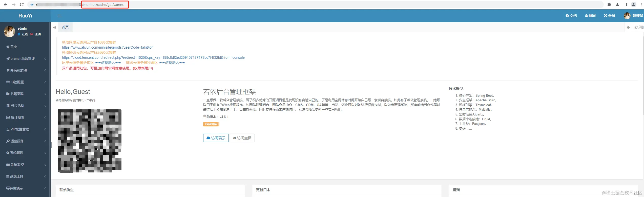Click the anchor icon beside VIP配置管理

click(x=8, y=129)
